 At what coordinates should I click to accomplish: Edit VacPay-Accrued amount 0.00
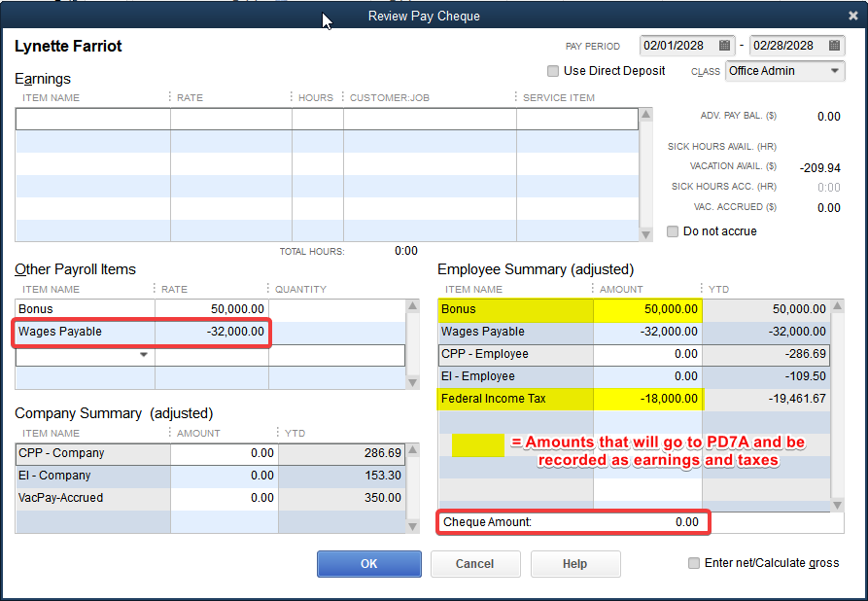click(x=225, y=498)
